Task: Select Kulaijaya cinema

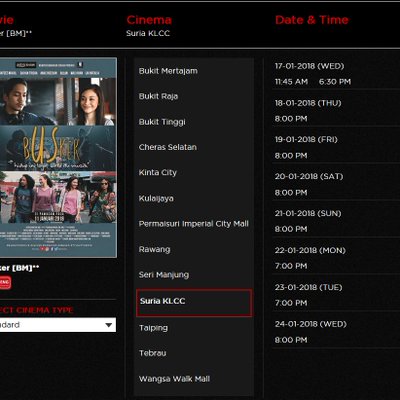Action: (x=156, y=198)
